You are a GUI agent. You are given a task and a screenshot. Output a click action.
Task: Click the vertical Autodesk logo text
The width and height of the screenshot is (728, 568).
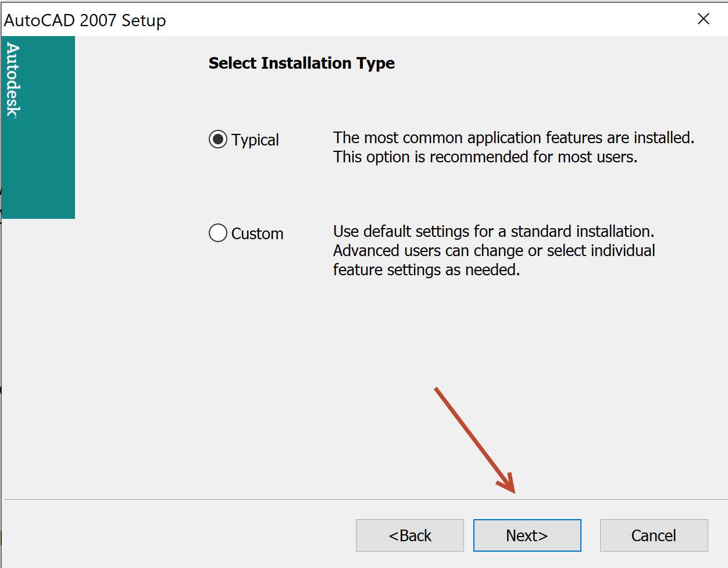(13, 80)
